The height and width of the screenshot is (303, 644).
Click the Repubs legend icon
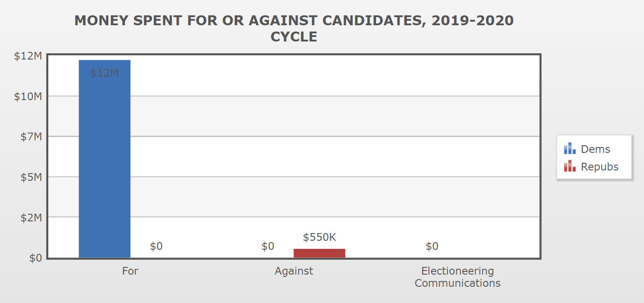click(x=570, y=166)
